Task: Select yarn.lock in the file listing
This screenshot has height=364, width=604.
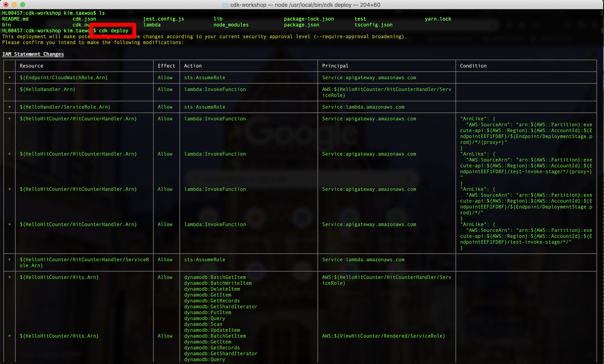Action: tap(438, 19)
